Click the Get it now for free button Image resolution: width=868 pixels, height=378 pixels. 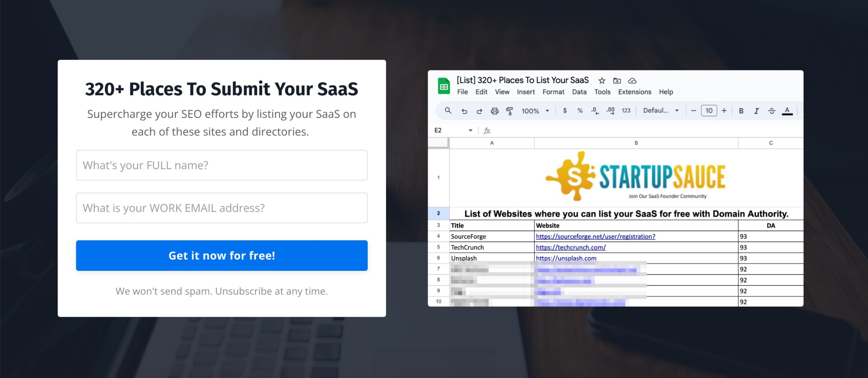click(x=222, y=256)
